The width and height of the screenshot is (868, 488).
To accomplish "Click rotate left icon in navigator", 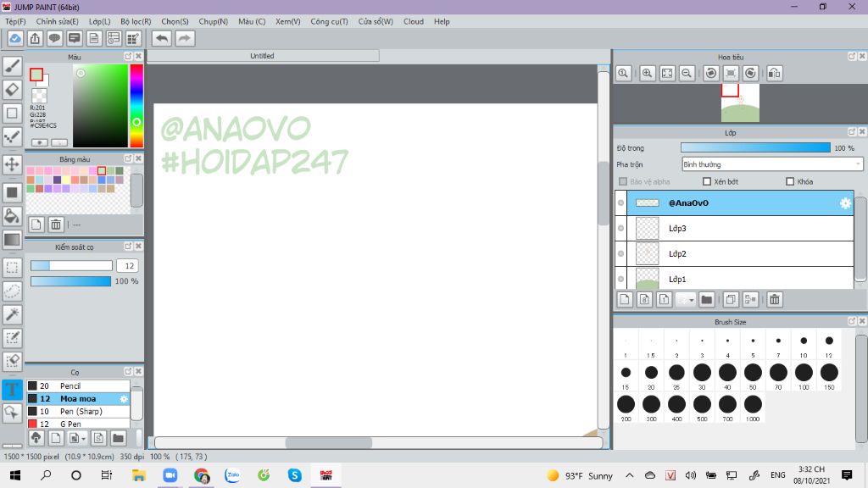I will (x=711, y=73).
